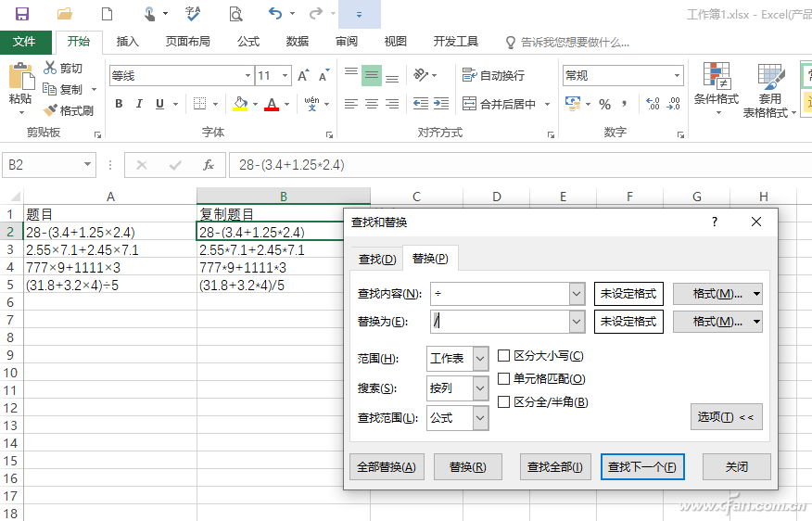812x521 pixels.
Task: Click the Format button beside Find what
Action: click(717, 294)
